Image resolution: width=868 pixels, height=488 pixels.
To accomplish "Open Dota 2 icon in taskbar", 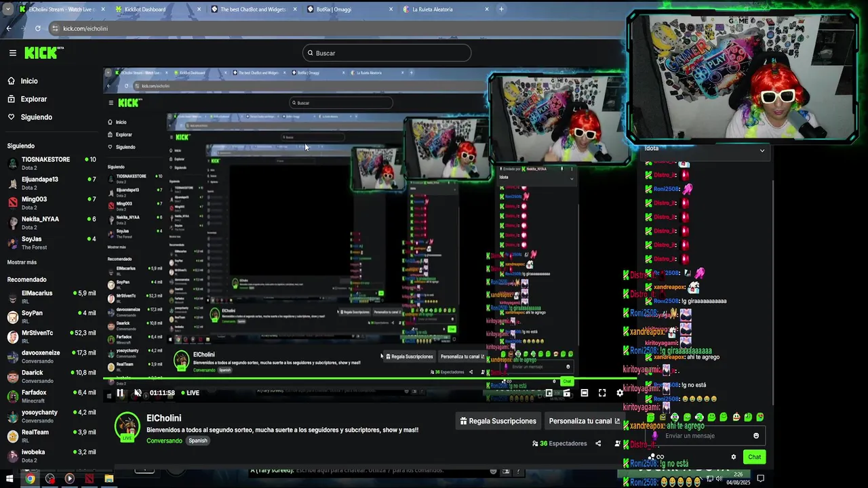I will pyautogui.click(x=90, y=479).
